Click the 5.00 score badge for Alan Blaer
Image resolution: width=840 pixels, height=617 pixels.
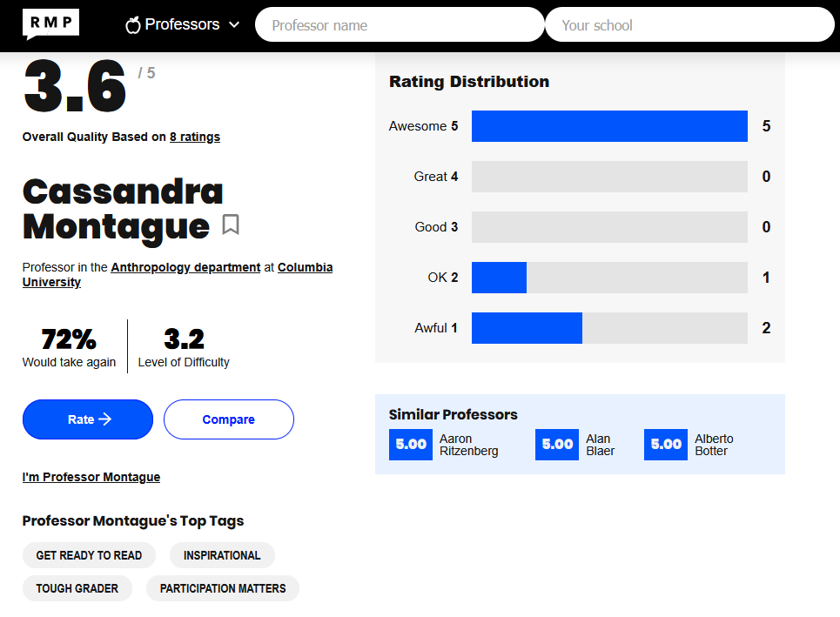[557, 445]
